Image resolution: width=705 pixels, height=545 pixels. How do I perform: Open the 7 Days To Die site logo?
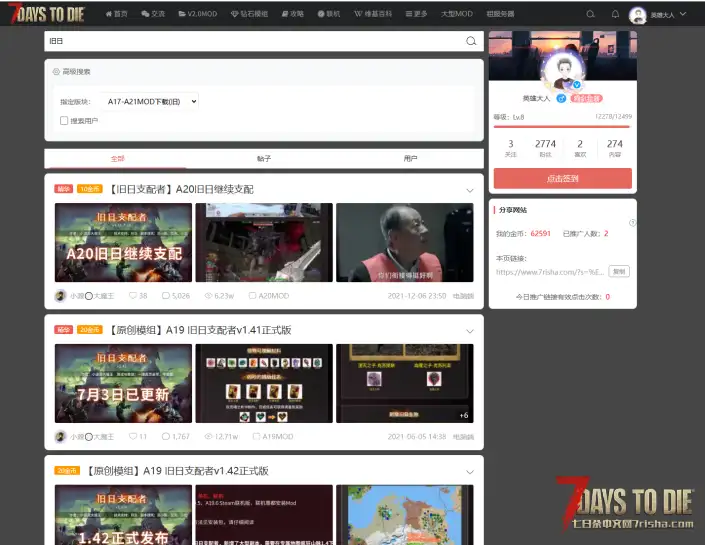click(x=46, y=13)
